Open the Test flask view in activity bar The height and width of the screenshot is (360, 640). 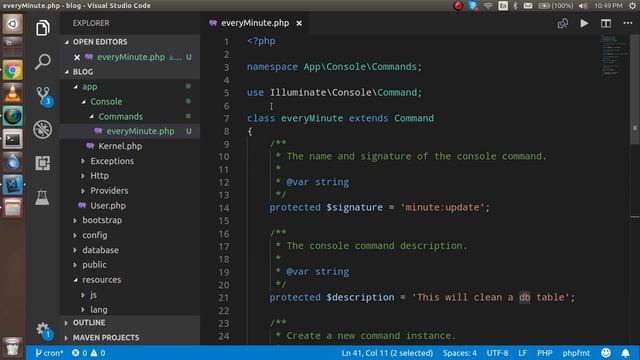42,198
